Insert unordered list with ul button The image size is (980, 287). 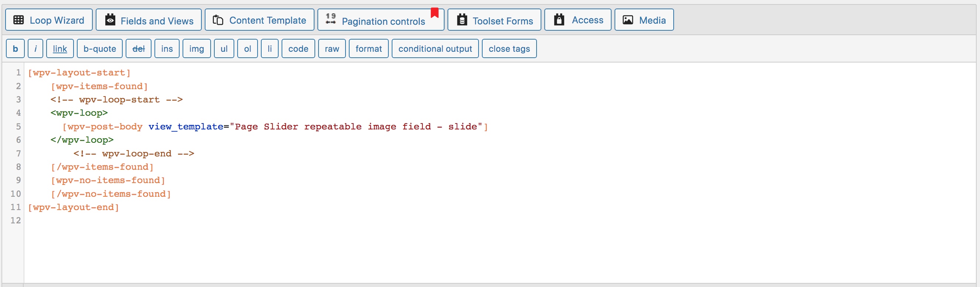click(224, 49)
